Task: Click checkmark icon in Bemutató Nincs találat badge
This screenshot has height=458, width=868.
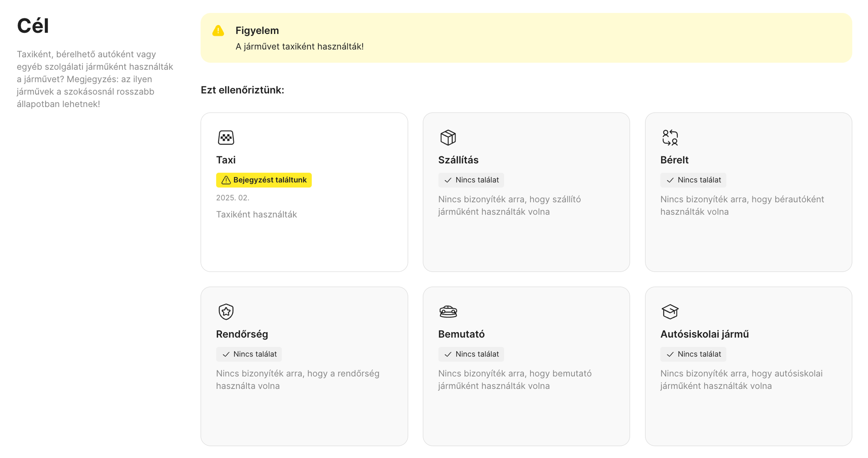Action: [448, 354]
